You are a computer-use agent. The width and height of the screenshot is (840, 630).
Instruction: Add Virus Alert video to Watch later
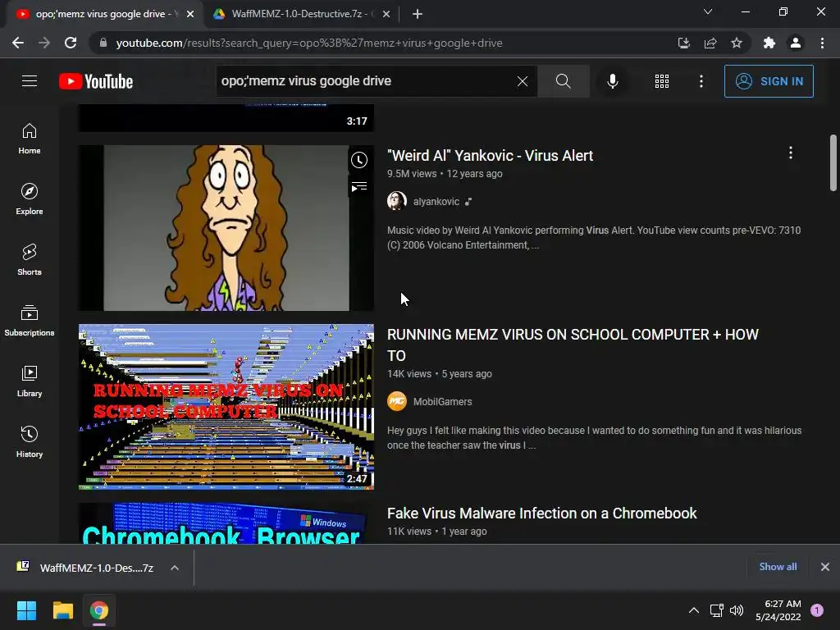pos(359,160)
